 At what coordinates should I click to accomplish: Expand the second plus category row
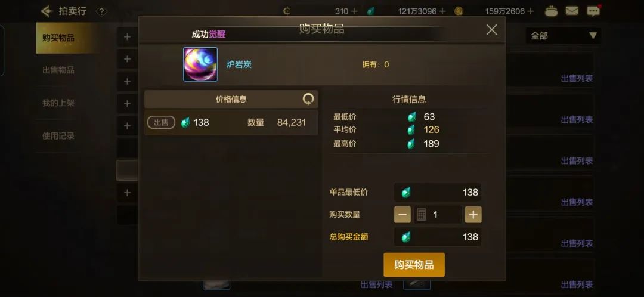click(127, 59)
